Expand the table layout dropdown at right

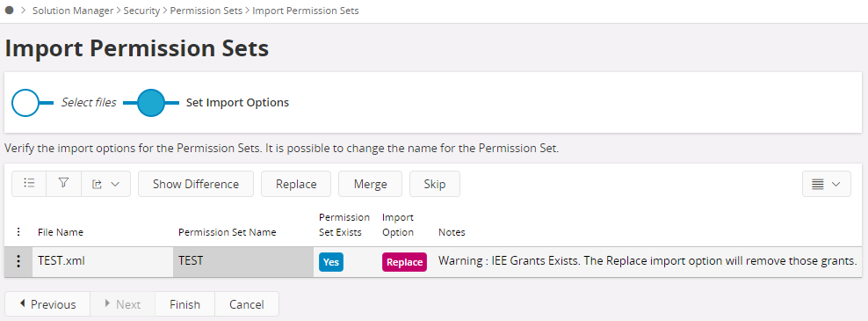click(x=826, y=184)
